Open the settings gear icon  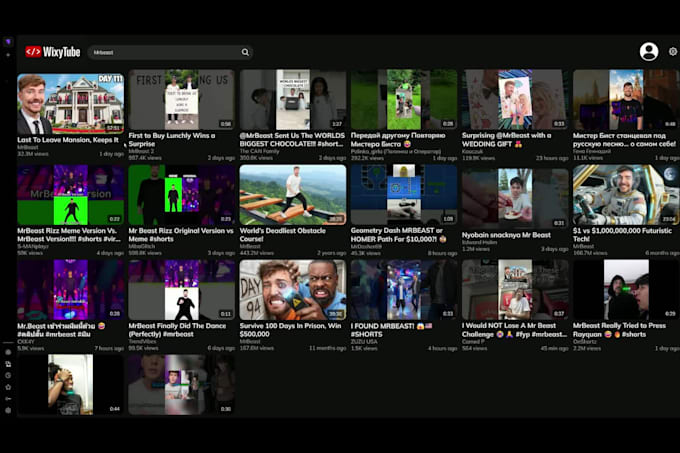673,52
